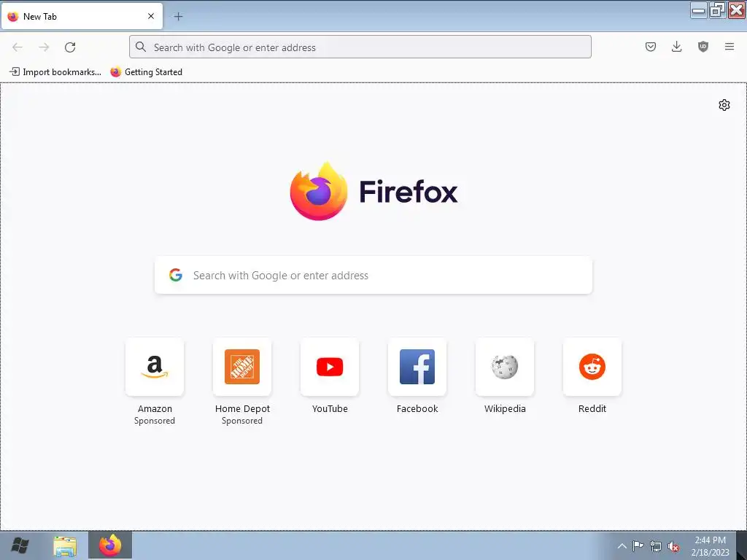Click Firefox icon in taskbar
Image resolution: width=747 pixels, height=560 pixels.
click(110, 545)
